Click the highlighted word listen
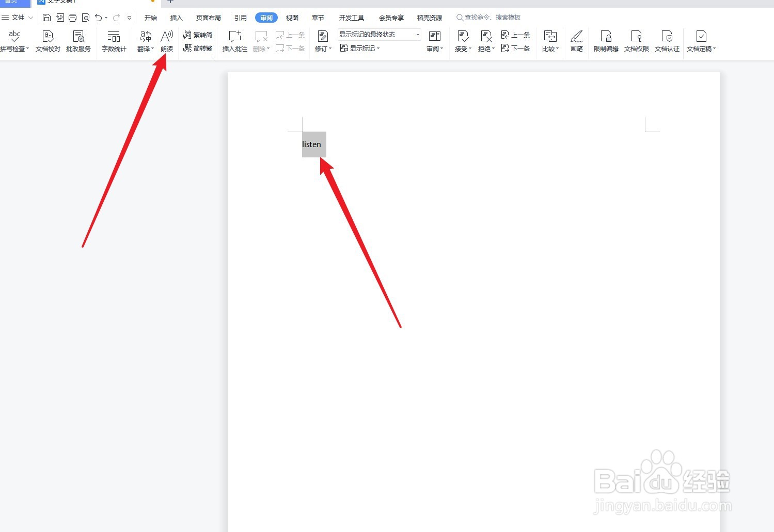The image size is (774, 532). [311, 144]
